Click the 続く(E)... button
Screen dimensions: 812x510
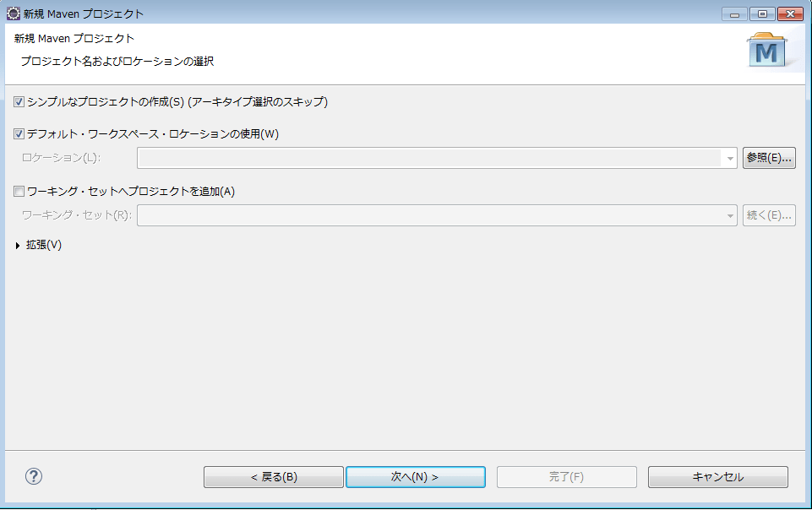pos(769,215)
